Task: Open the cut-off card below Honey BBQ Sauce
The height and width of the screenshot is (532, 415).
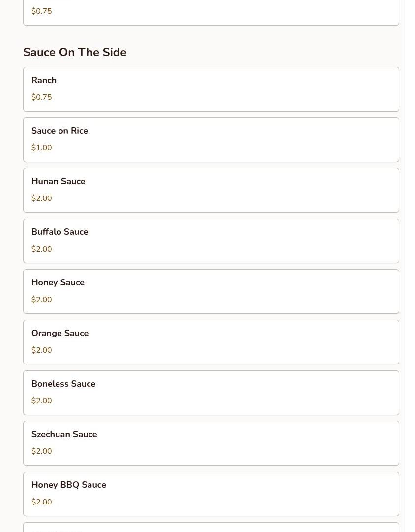Action: point(210,527)
